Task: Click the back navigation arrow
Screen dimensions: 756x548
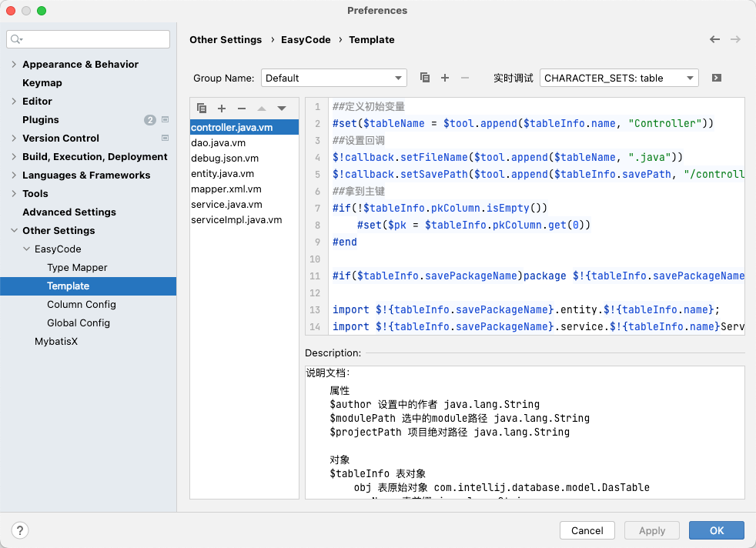Action: point(715,39)
